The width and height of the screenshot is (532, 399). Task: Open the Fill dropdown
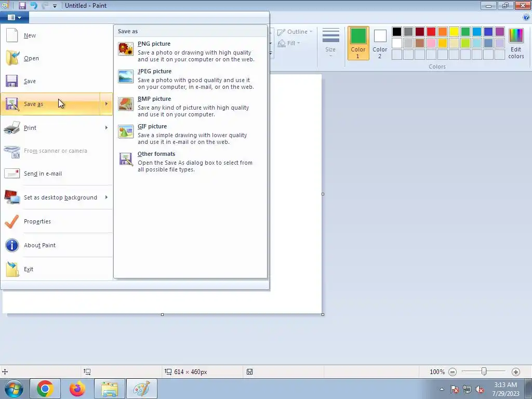tap(289, 43)
